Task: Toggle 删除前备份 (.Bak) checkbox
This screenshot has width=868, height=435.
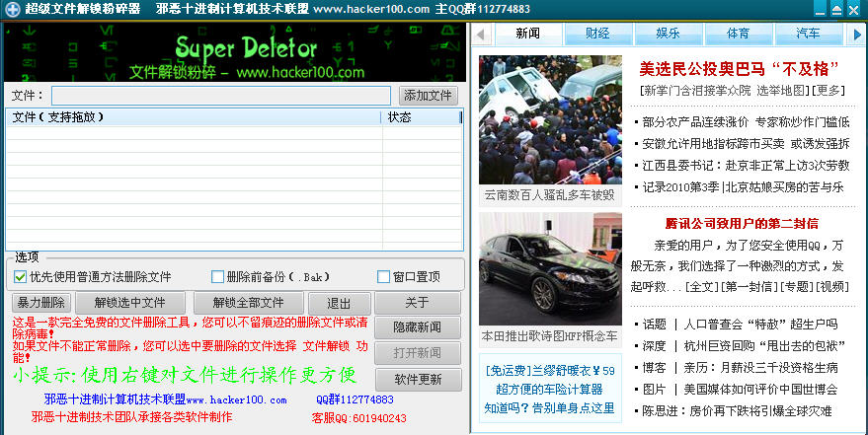Action: 218,277
